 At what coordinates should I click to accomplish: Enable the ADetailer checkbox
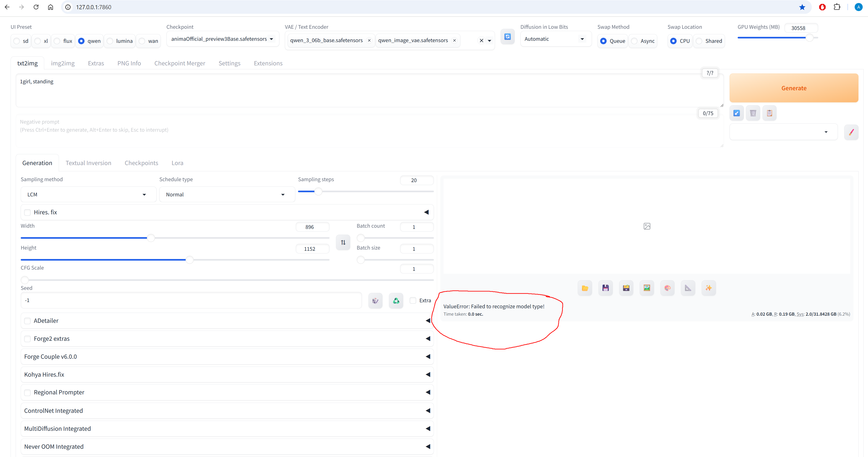(28, 321)
